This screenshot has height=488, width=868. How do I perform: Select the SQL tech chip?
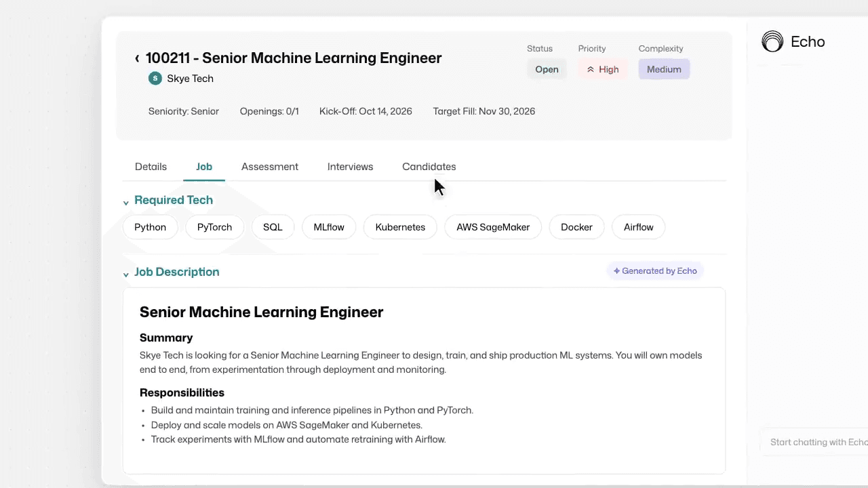tap(273, 227)
